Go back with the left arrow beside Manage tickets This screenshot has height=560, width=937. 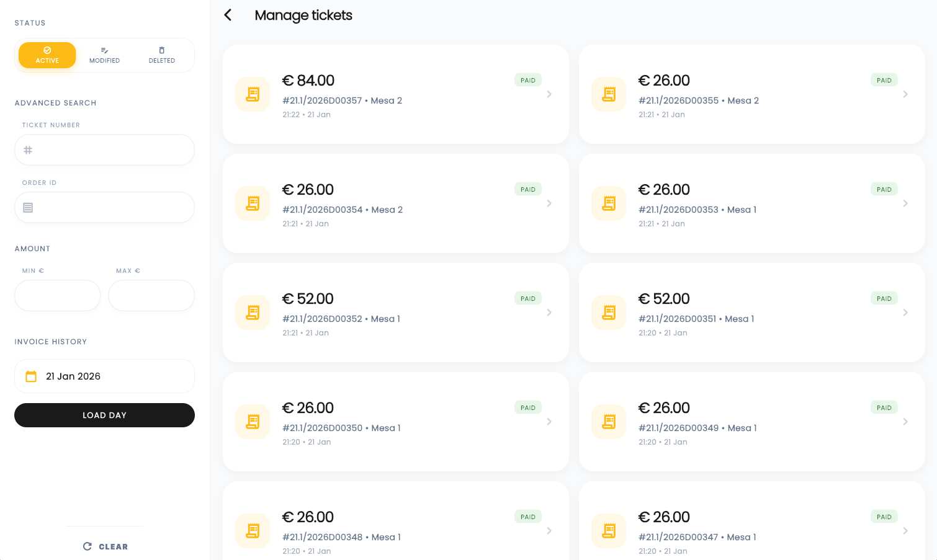[x=228, y=15]
